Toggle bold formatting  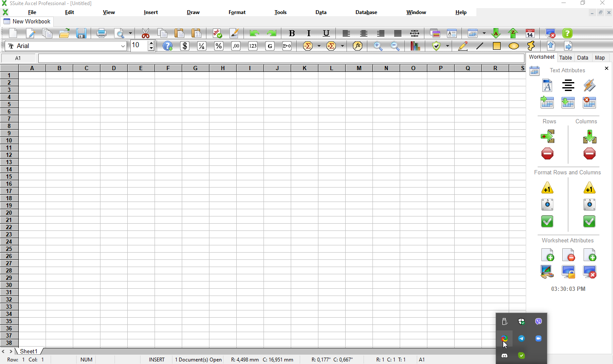pos(292,33)
